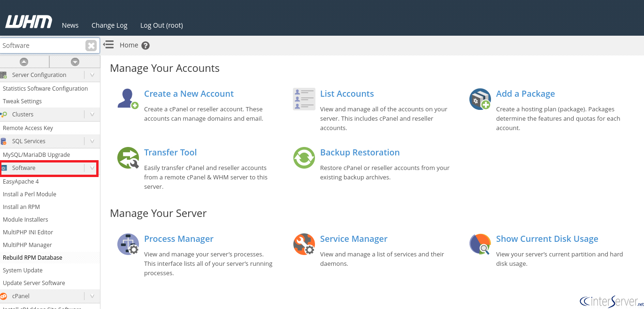Open the Home help question mark icon
Screen dimensions: 644x309
tap(146, 46)
